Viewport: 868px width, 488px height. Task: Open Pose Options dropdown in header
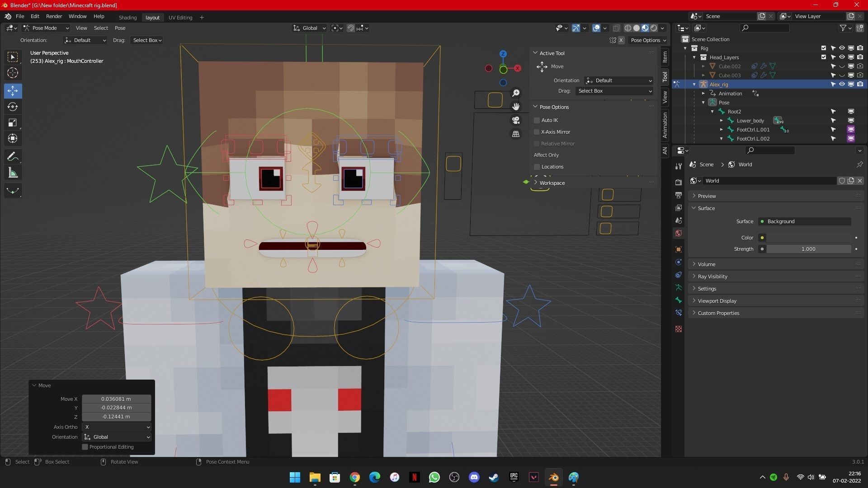coord(648,40)
